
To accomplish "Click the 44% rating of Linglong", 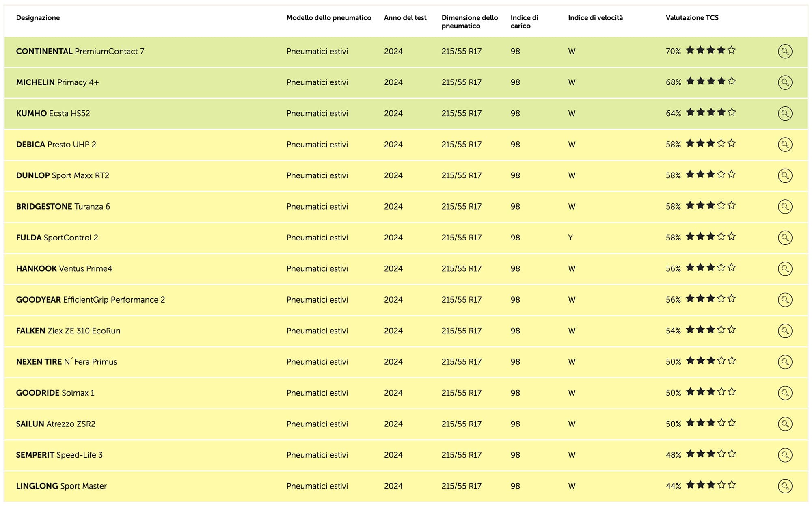I will tap(673, 486).
